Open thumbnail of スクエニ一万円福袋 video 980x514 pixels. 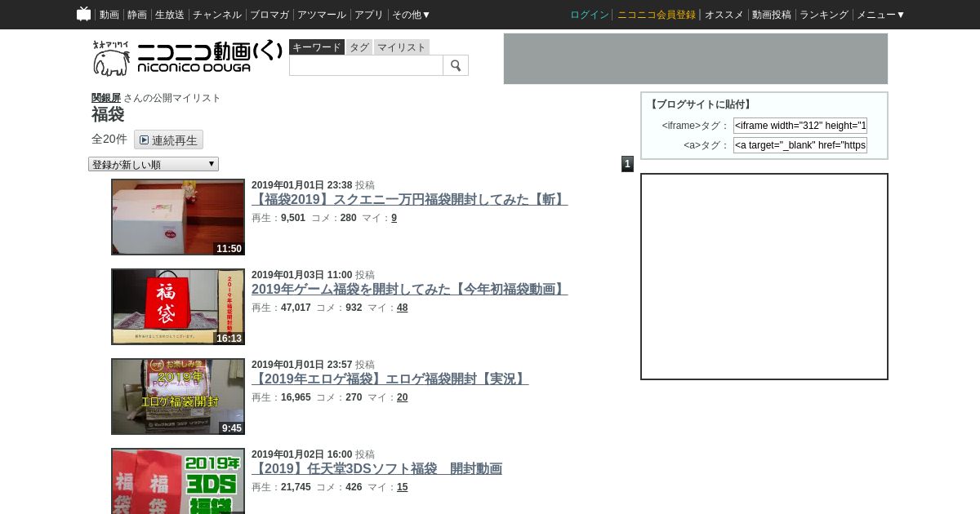click(x=178, y=217)
